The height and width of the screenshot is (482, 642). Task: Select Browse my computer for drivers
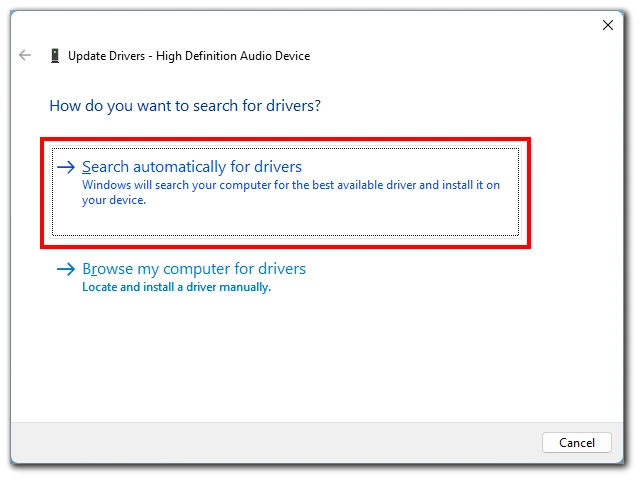coord(194,269)
